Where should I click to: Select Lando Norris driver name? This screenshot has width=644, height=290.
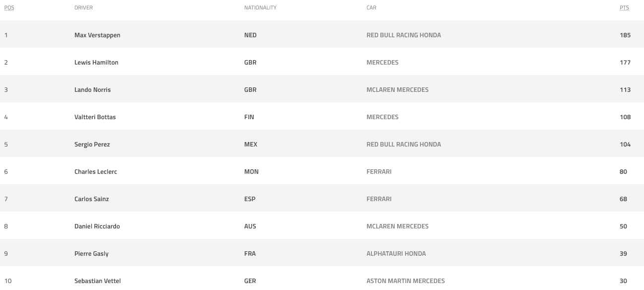tap(93, 90)
